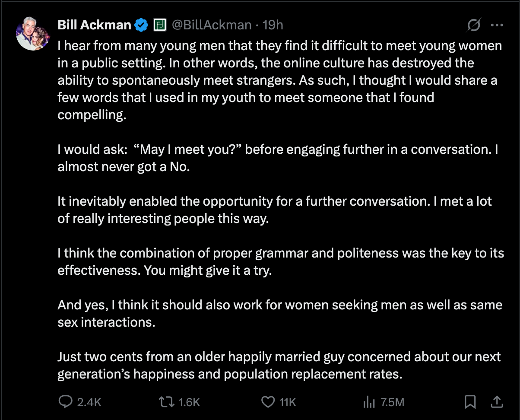520x420 pixels.
Task: Click the 1.6K reposts count
Action: [189, 402]
